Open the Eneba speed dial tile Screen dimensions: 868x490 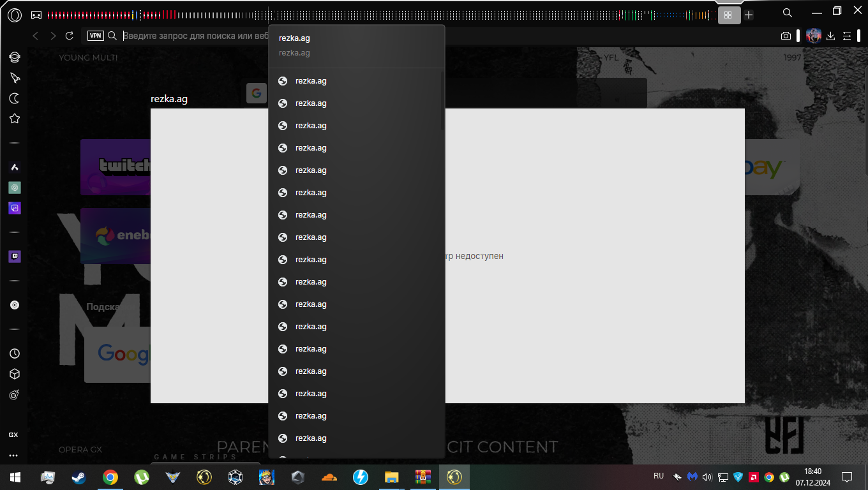point(116,235)
